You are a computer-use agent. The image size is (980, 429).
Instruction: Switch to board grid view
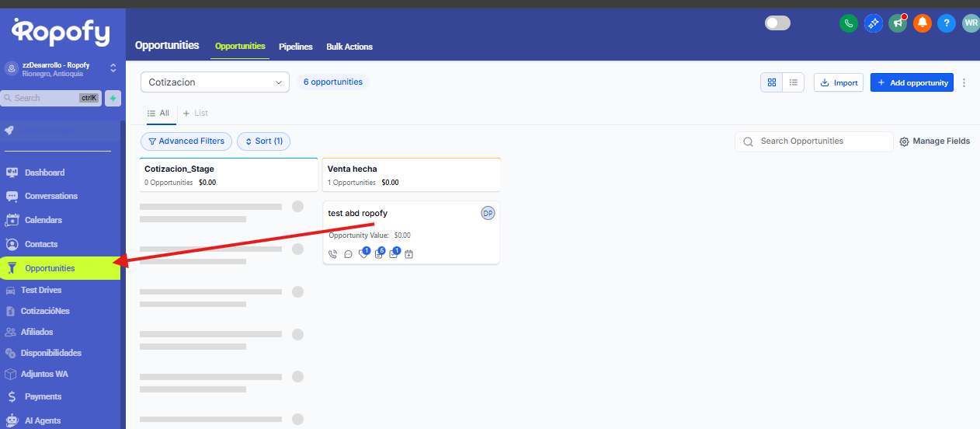point(771,82)
